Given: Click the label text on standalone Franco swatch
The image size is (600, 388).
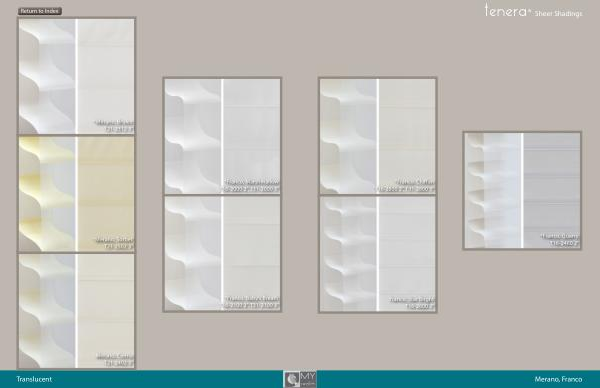Looking at the screenshot, I should point(560,240).
